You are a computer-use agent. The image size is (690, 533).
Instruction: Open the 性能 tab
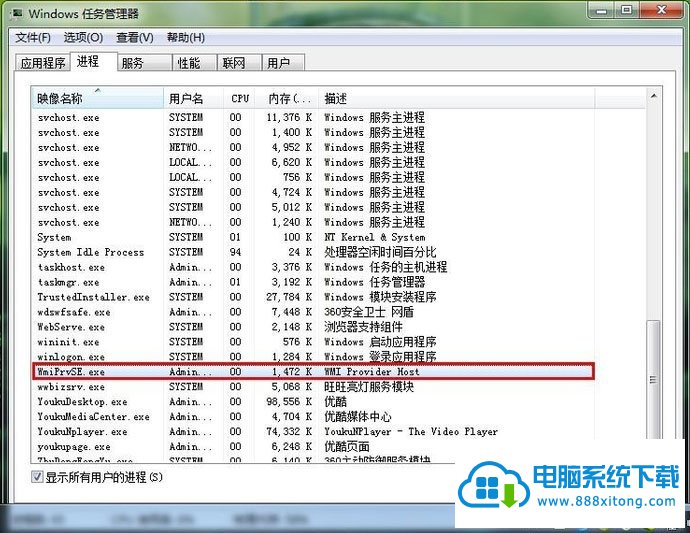(194, 63)
